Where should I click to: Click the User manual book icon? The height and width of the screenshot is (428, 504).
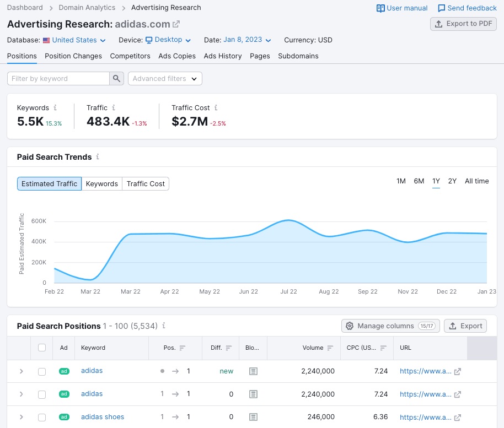(380, 8)
